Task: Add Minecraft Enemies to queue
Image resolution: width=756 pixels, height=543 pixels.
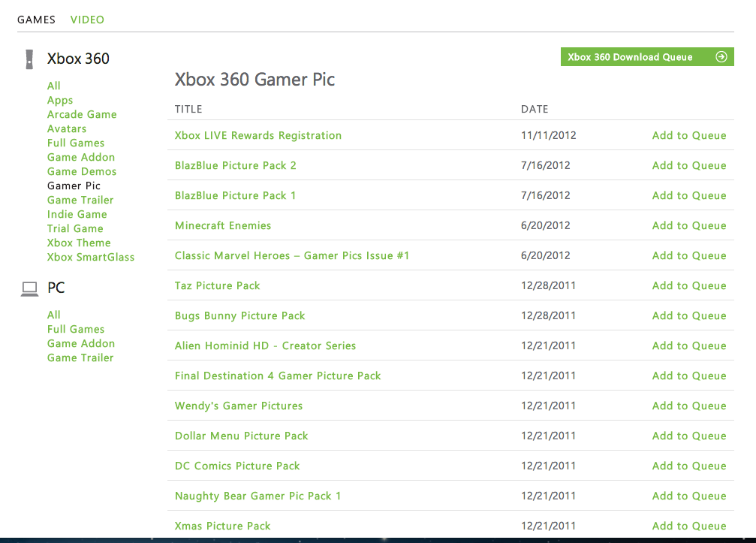Action: [689, 226]
